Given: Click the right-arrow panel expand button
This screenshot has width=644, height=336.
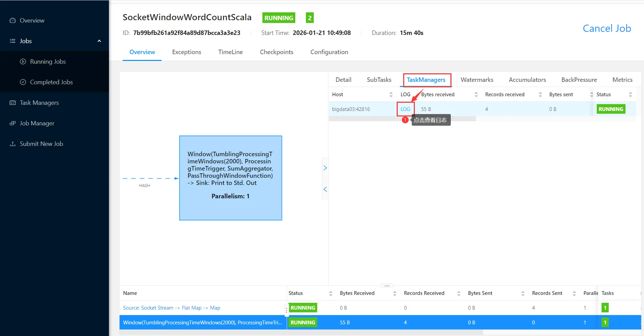Looking at the screenshot, I should (x=325, y=168).
